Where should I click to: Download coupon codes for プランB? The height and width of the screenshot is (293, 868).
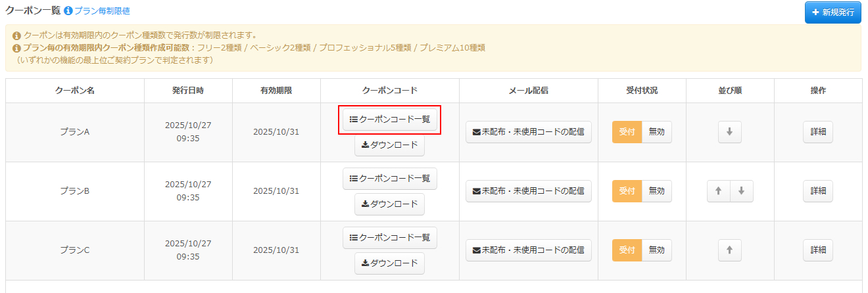[x=389, y=204]
